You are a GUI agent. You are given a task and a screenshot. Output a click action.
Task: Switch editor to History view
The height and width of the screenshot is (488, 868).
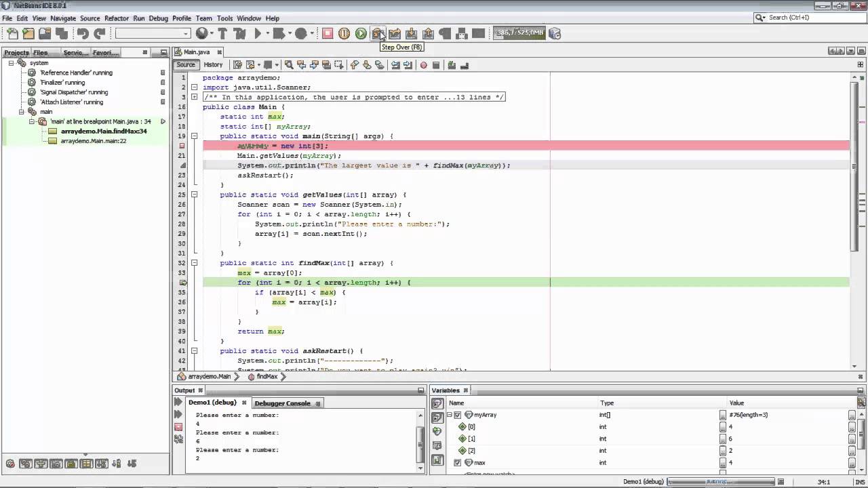(x=213, y=65)
